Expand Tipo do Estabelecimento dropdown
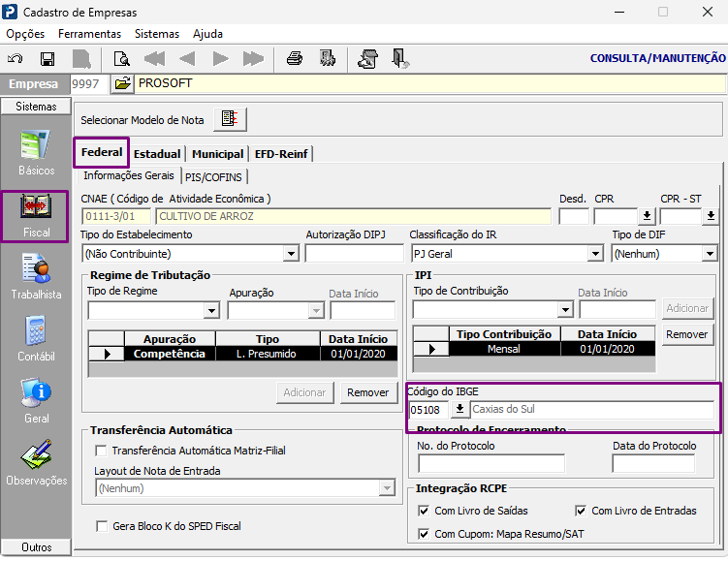 pyautogui.click(x=291, y=254)
